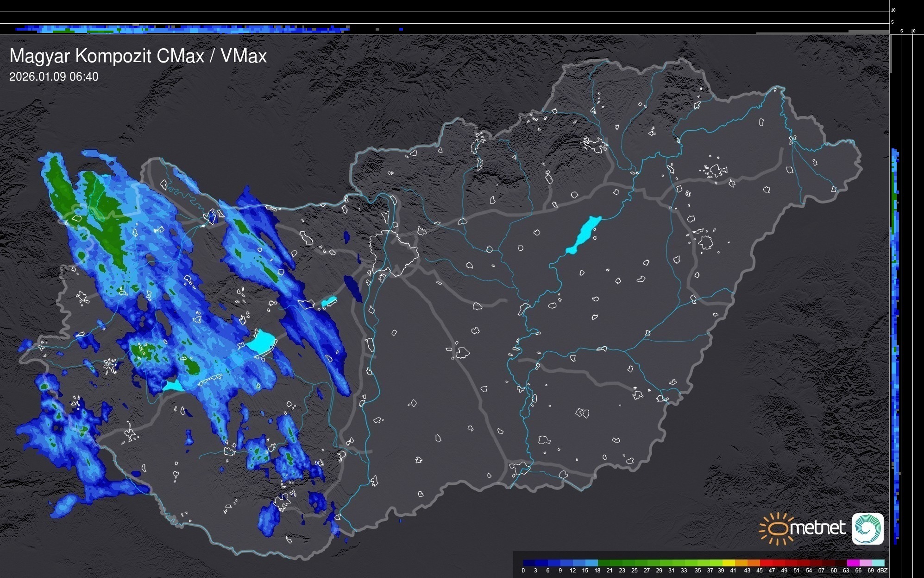Click the dBZ unit label in legend
This screenshot has width=924, height=578.
(882, 571)
